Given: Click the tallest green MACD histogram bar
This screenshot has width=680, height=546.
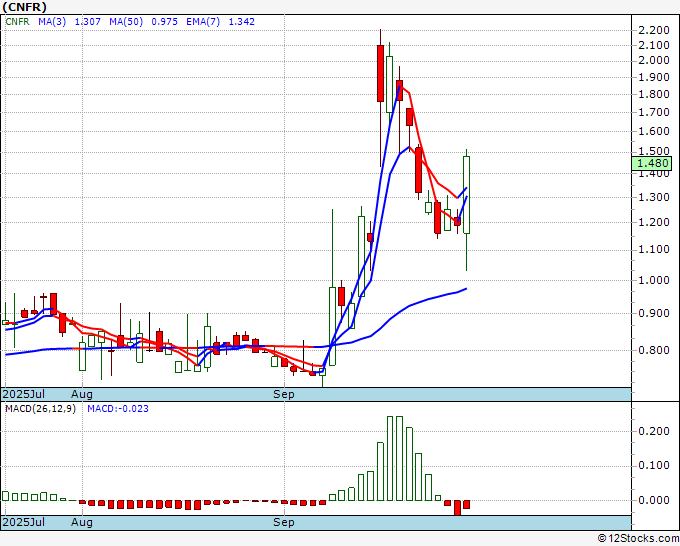Looking at the screenshot, I should (x=390, y=458).
